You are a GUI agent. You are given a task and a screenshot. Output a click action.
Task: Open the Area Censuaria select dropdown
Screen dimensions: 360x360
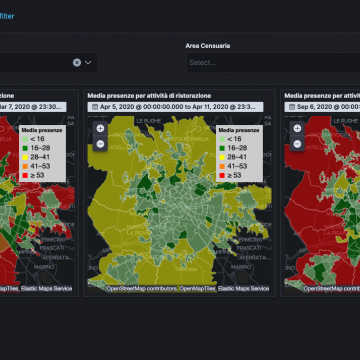(x=273, y=63)
